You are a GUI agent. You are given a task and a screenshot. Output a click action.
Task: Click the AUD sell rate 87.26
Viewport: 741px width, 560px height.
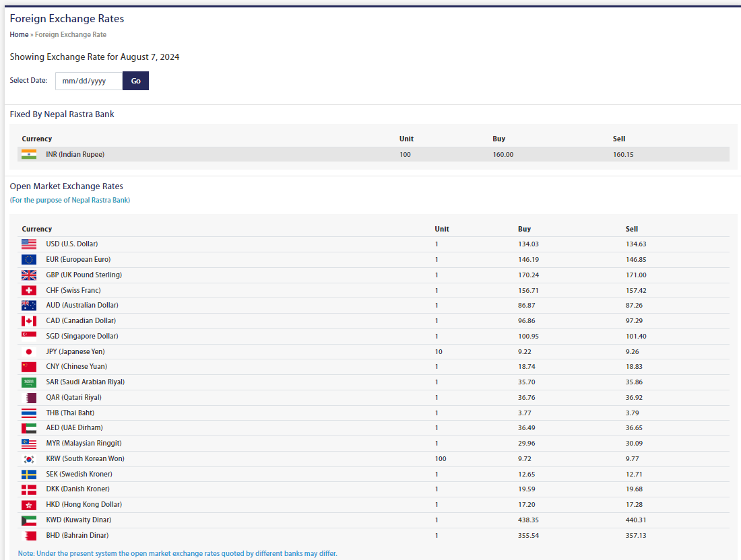pyautogui.click(x=634, y=306)
